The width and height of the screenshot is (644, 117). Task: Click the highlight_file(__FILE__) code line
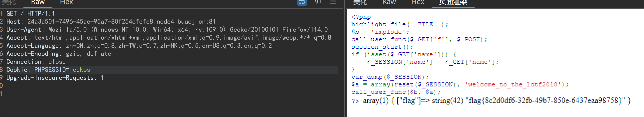(399, 25)
